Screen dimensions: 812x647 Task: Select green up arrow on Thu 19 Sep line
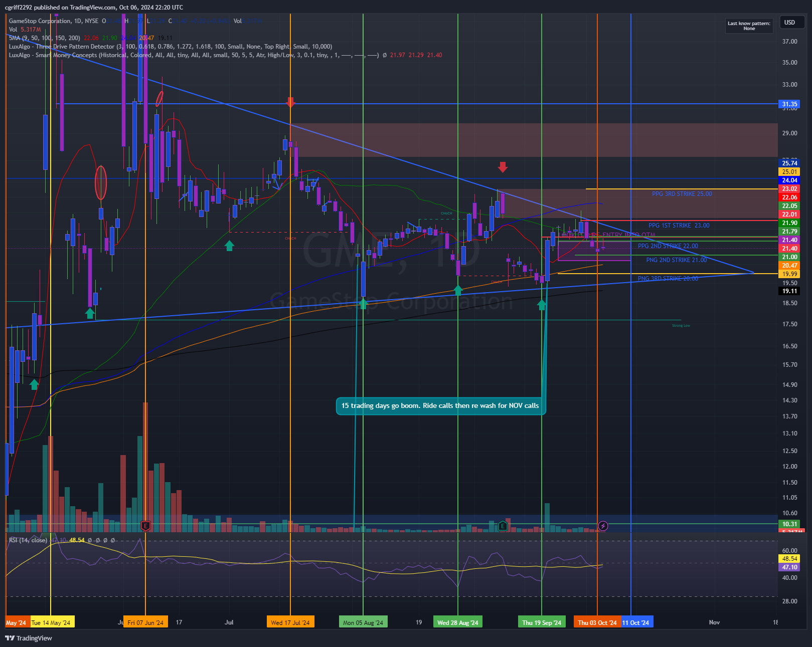click(542, 305)
